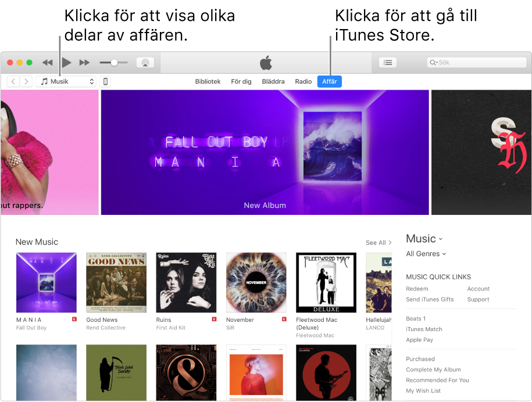The width and height of the screenshot is (532, 402).
Task: Click explicit badge next to November
Action: [x=284, y=319]
